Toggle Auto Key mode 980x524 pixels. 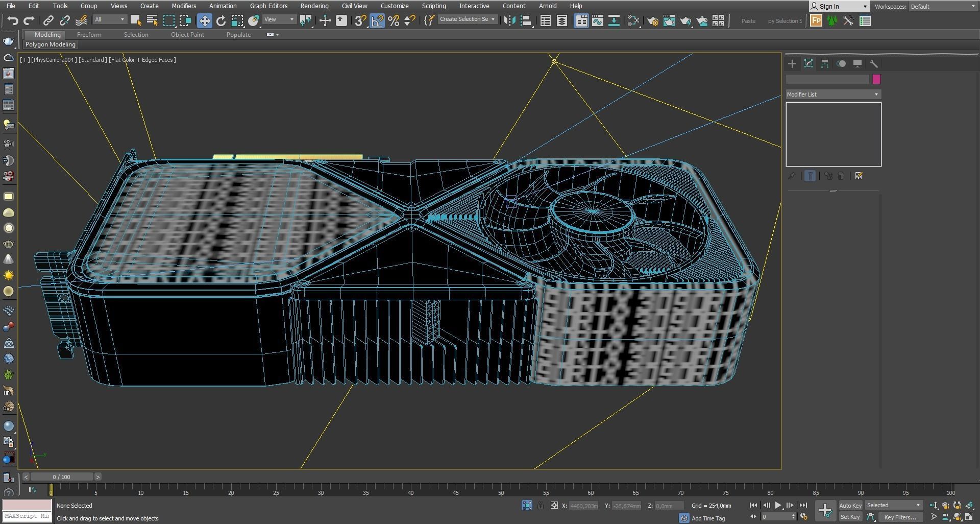click(850, 505)
